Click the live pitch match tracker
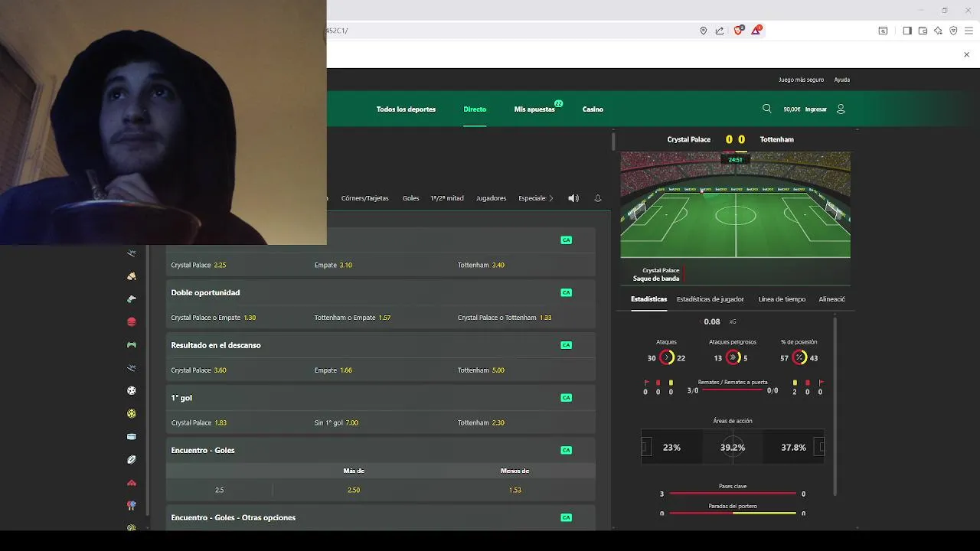This screenshot has width=980, height=551. [735, 205]
